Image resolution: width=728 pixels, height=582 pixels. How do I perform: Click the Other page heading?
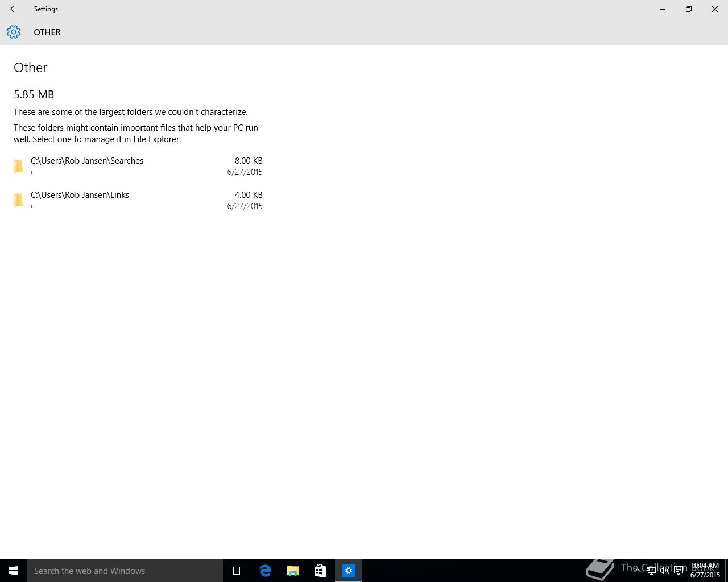click(31, 68)
